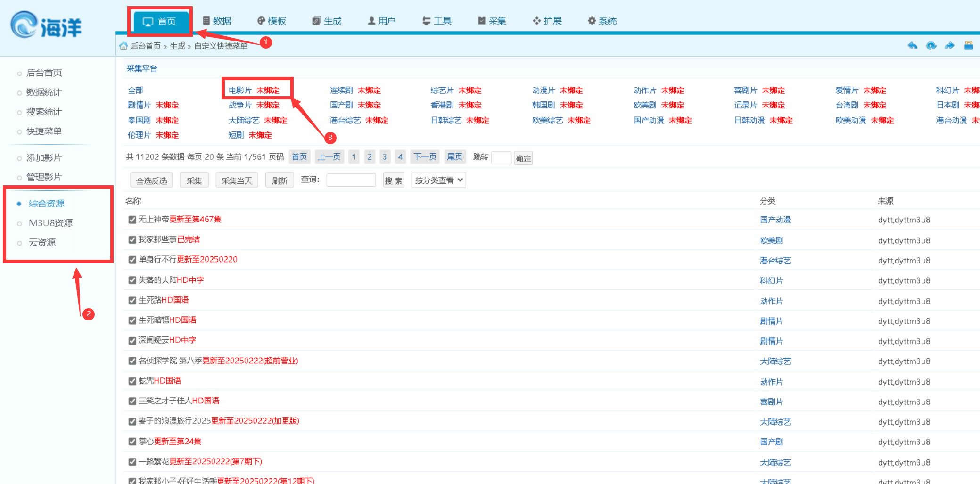Select M3U8资源 in the sidebar

50,223
